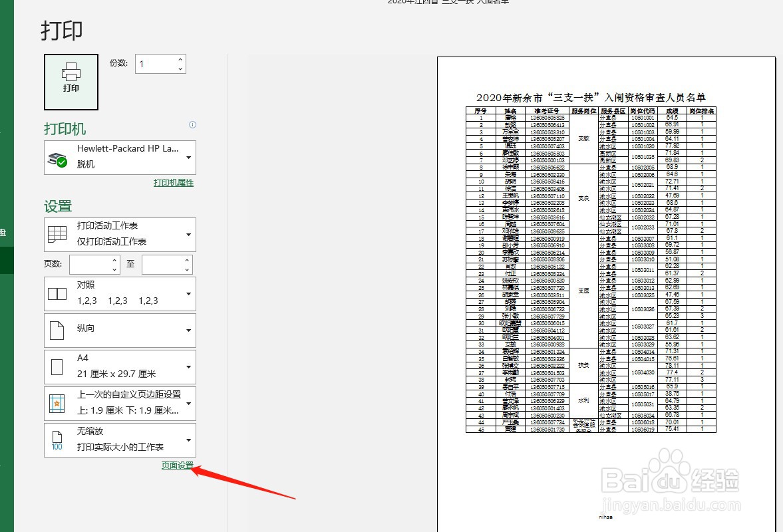Click the custom margins icon with orange star
Image resolution: width=783 pixels, height=532 pixels.
pos(57,403)
